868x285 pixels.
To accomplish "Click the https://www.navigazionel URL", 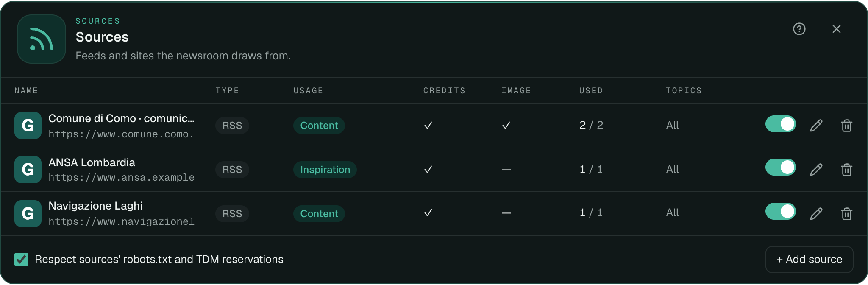I will (121, 222).
